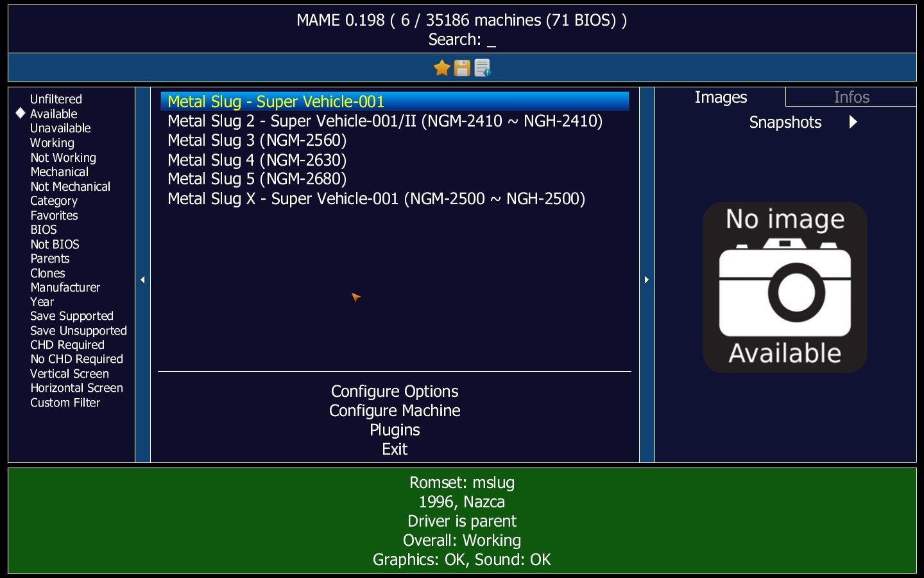Open the Custom Filter option
This screenshot has width=924, height=578.
click(65, 403)
